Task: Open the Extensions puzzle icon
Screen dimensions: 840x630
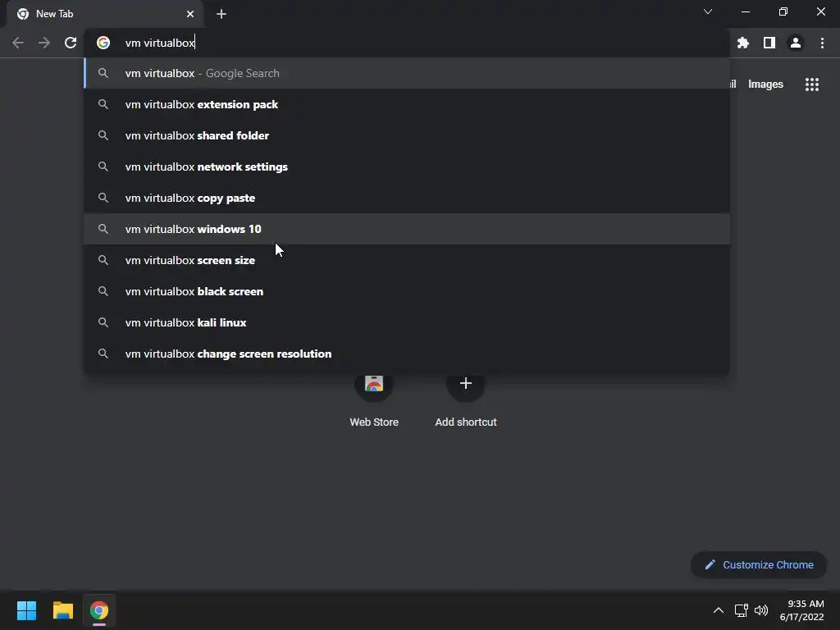Action: click(x=743, y=43)
